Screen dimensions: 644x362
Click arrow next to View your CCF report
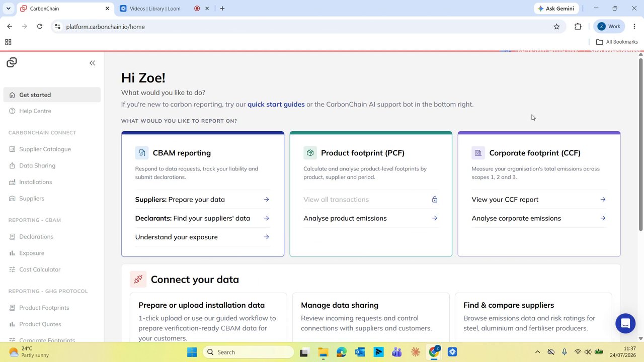coord(603,200)
